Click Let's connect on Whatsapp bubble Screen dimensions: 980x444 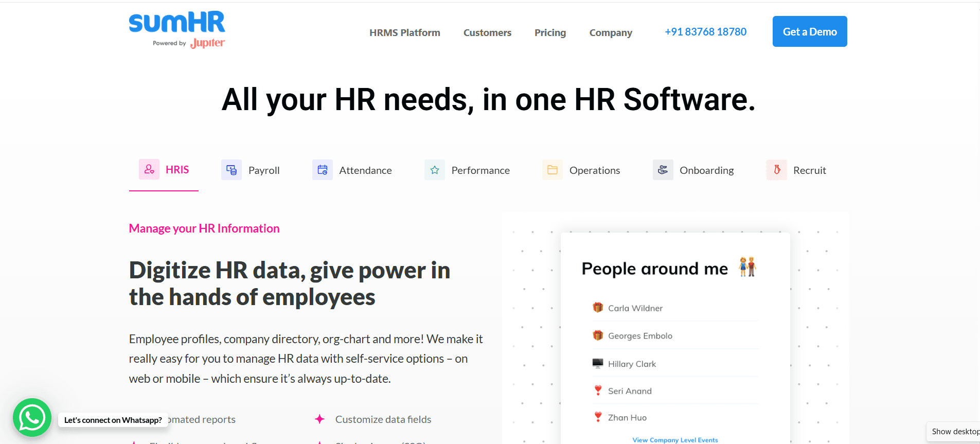[x=113, y=420]
